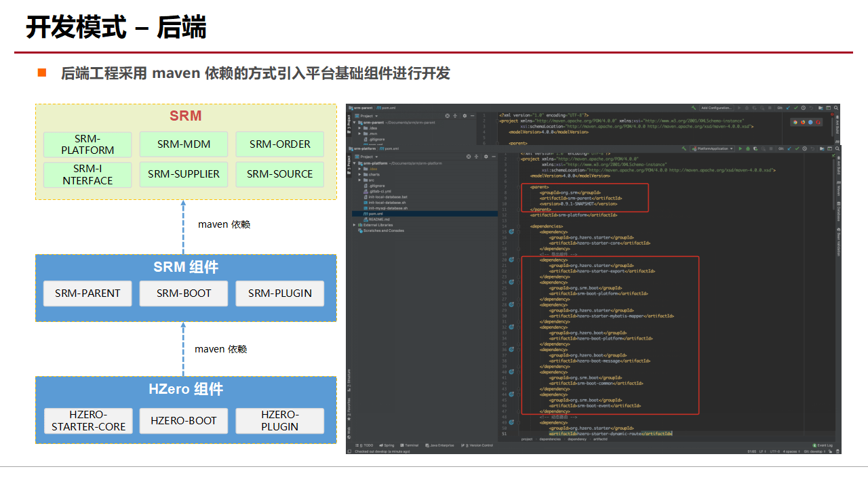
Task: Click the Build hammer icon beside PlatformApplication
Action: click(x=684, y=148)
